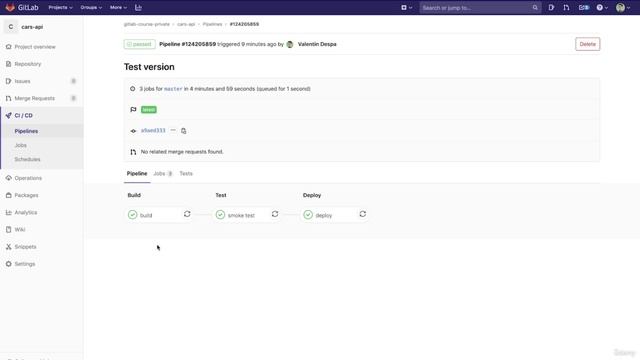
Task: Copy the commit SHA with clipboard icon
Action: [183, 131]
